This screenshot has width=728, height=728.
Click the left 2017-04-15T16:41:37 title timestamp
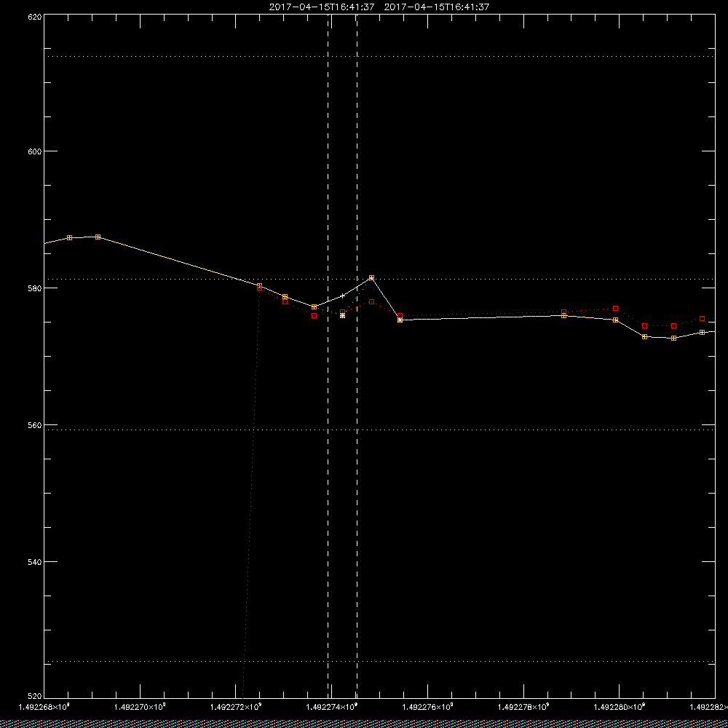click(x=321, y=7)
